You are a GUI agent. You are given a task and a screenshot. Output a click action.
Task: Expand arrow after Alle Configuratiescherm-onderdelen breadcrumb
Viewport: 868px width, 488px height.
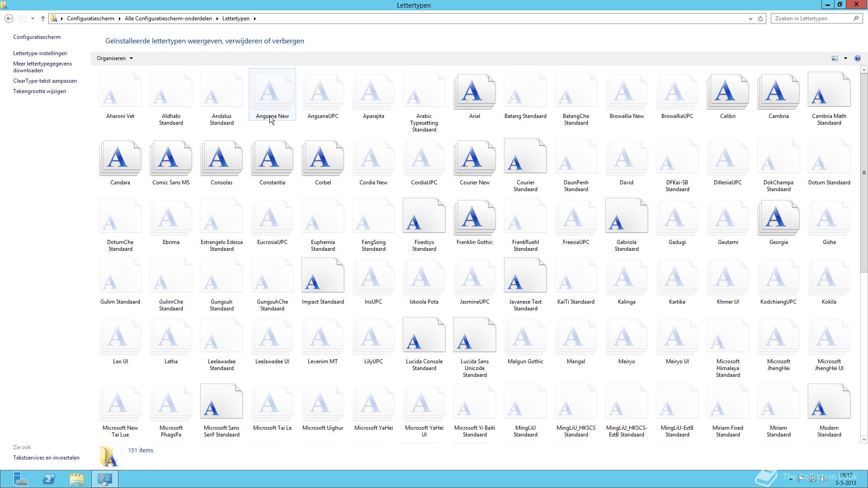217,19
